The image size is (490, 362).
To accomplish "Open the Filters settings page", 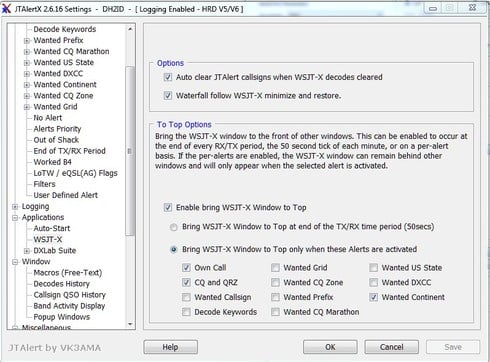I will point(44,184).
